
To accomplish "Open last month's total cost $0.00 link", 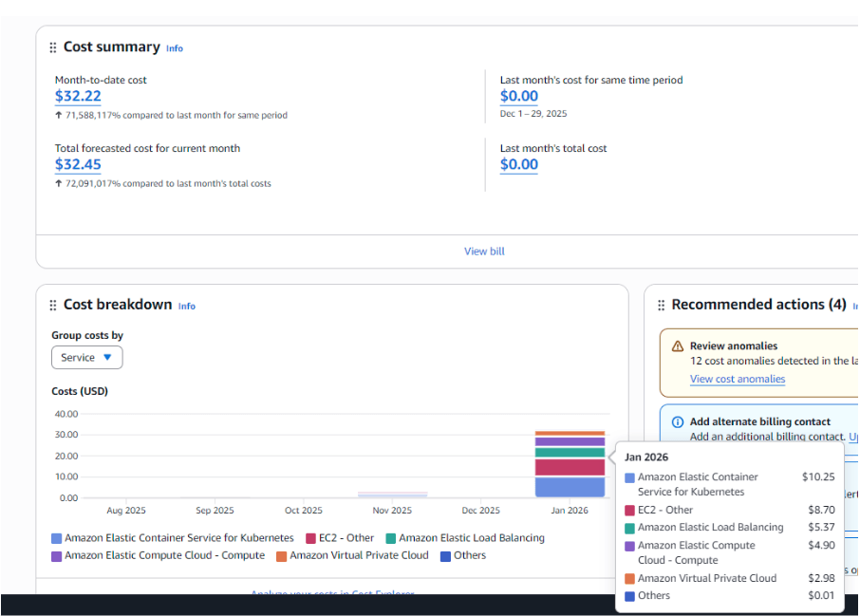I will 519,164.
